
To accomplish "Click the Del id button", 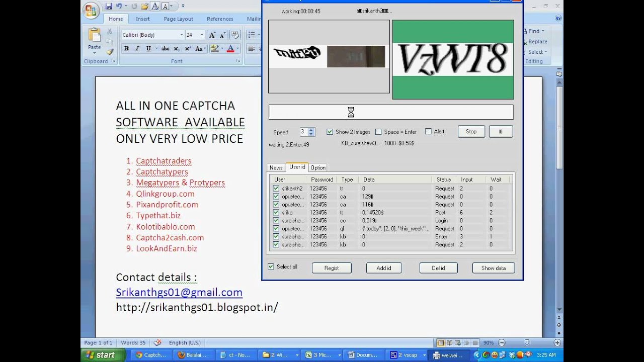I will click(438, 268).
